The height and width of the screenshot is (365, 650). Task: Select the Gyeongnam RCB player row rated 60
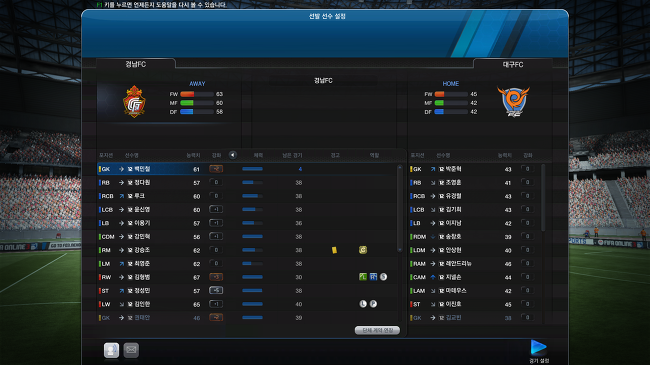(x=247, y=196)
